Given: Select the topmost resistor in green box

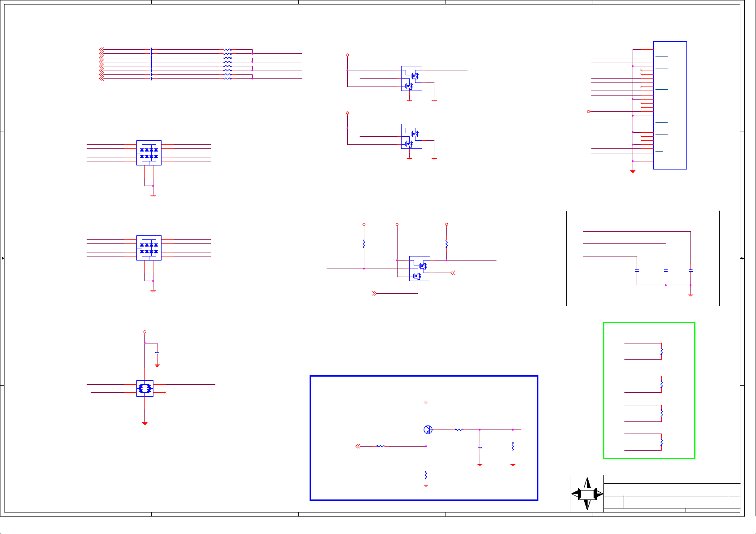Looking at the screenshot, I should point(661,351).
